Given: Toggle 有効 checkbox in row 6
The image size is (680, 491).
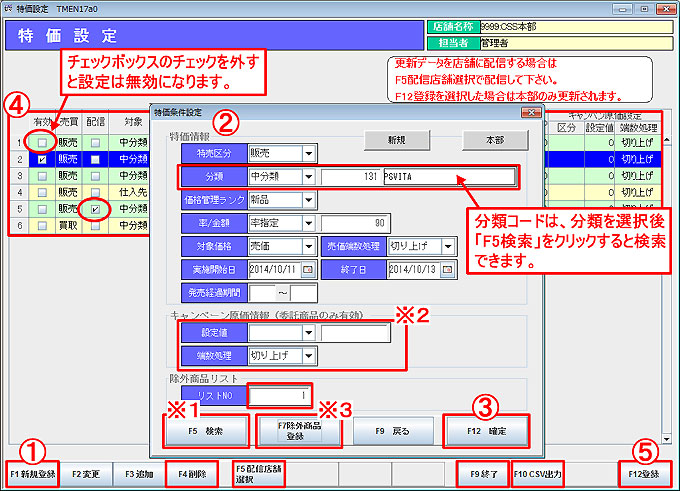Looking at the screenshot, I should pyautogui.click(x=42, y=226).
